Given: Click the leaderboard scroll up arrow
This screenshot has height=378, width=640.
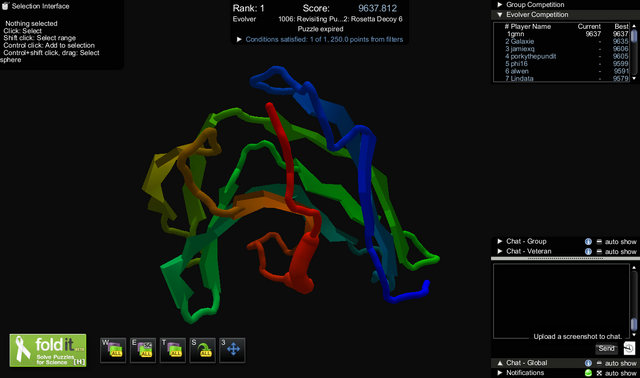Looking at the screenshot, I should click(634, 26).
